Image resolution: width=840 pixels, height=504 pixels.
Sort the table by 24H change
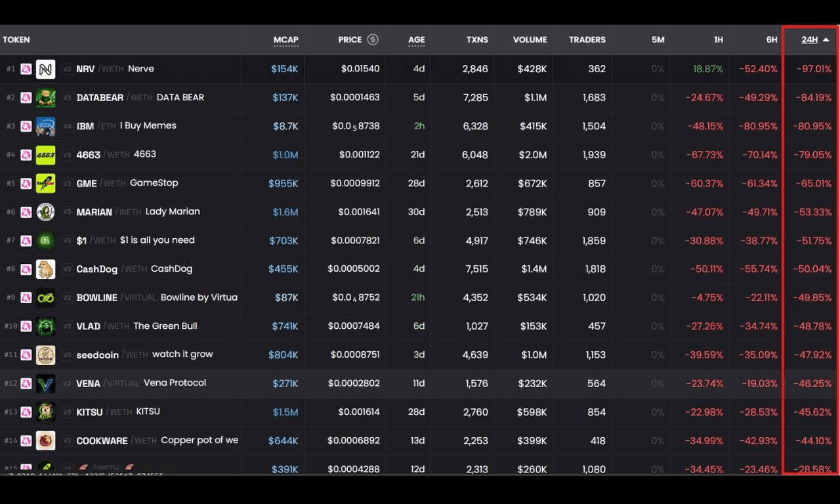pyautogui.click(x=815, y=40)
